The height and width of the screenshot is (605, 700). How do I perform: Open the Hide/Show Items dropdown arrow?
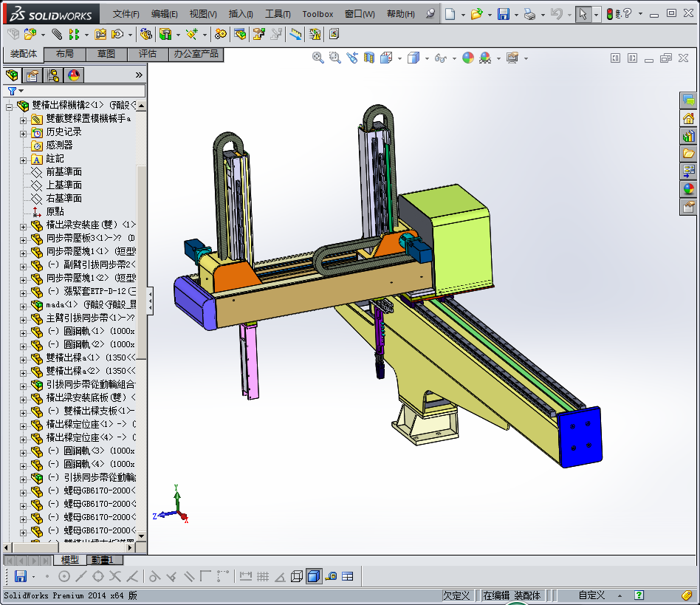pos(454,58)
